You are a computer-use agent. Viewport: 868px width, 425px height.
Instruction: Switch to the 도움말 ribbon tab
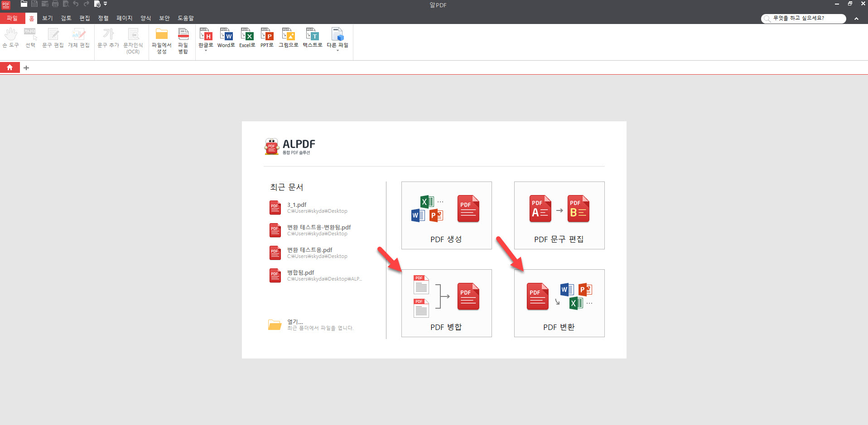(186, 18)
